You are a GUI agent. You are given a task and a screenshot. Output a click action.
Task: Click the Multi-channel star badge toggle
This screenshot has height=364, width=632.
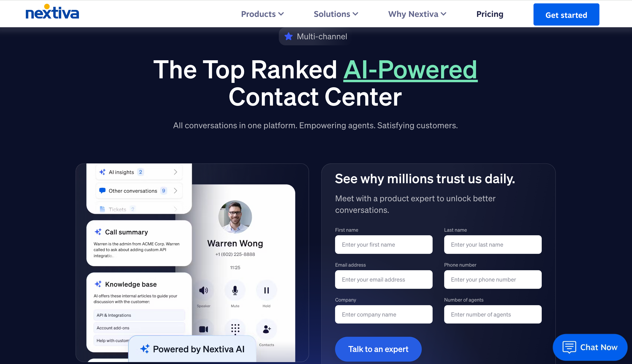(315, 36)
